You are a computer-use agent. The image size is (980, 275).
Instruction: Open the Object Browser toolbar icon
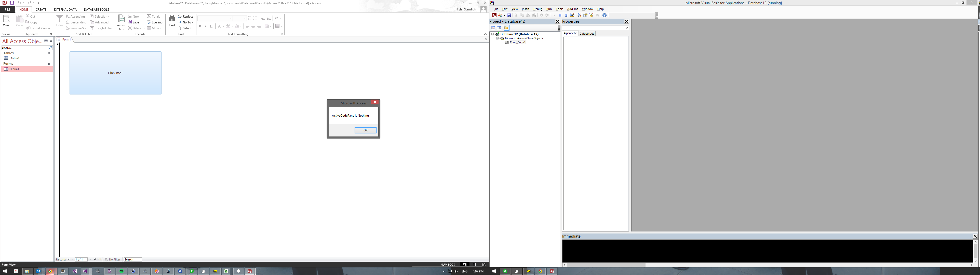coord(591,16)
